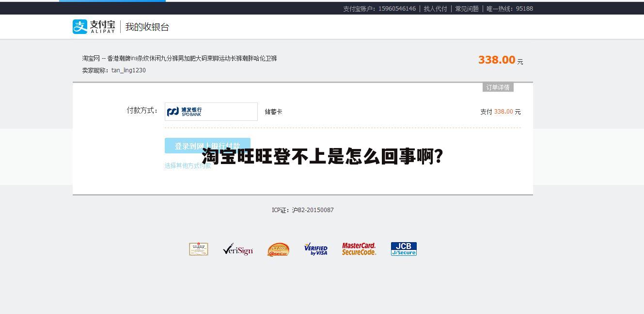Open 找人代付 link in top bar
The image size is (644, 314).
tap(435, 9)
